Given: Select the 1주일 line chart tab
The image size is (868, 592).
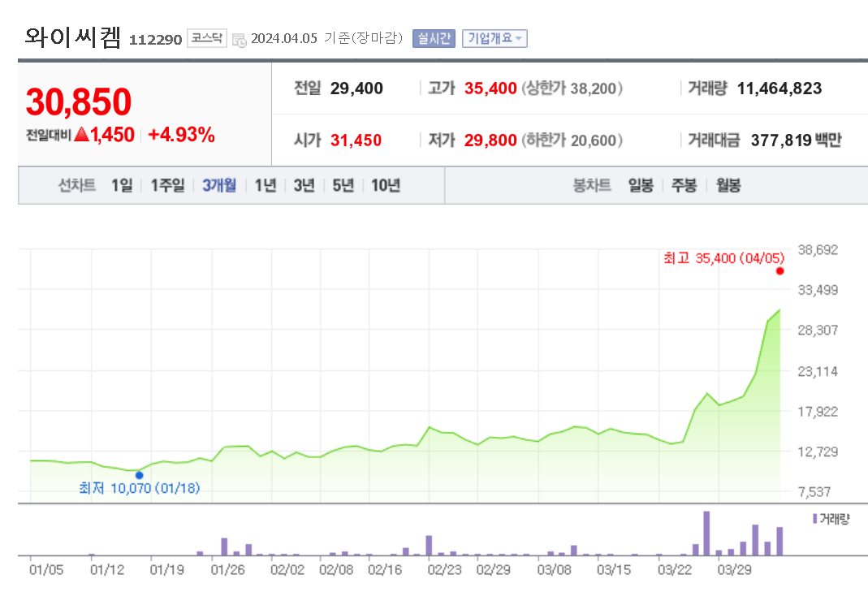Looking at the screenshot, I should [x=168, y=185].
